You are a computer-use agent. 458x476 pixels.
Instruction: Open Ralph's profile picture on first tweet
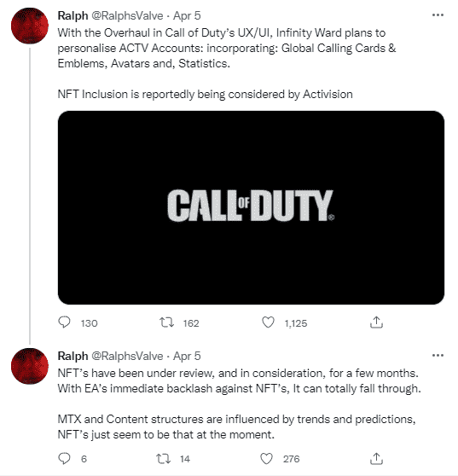[30, 26]
